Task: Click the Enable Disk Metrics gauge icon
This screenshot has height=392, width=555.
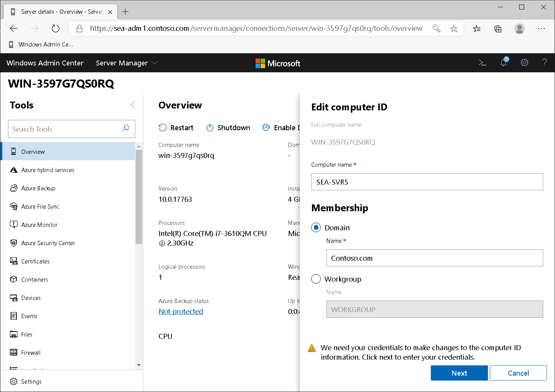Action: pyautogui.click(x=266, y=127)
